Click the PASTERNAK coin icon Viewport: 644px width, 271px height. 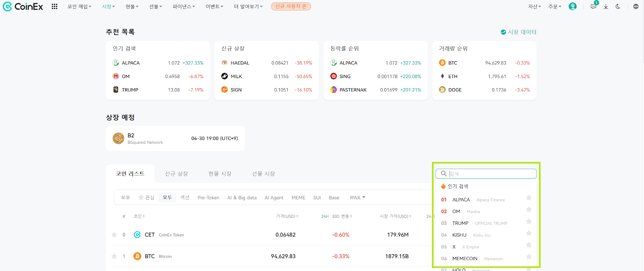pyautogui.click(x=334, y=90)
